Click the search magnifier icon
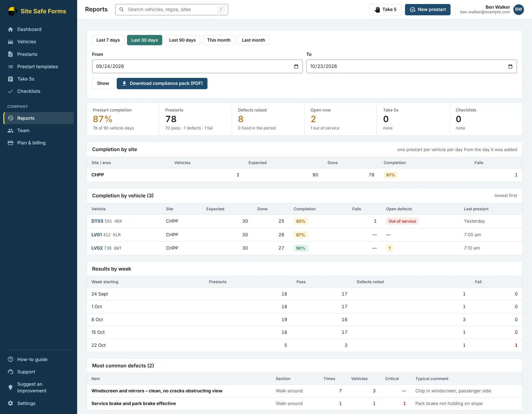The image size is (532, 414). [x=122, y=10]
